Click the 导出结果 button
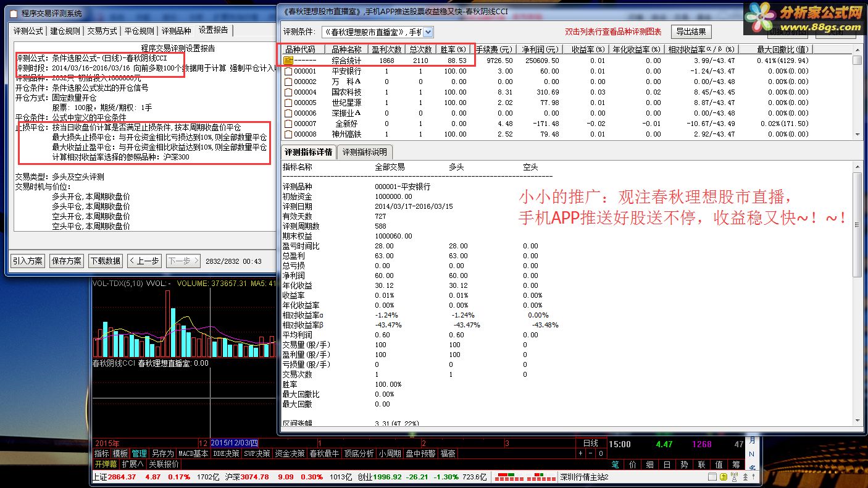 [692, 32]
